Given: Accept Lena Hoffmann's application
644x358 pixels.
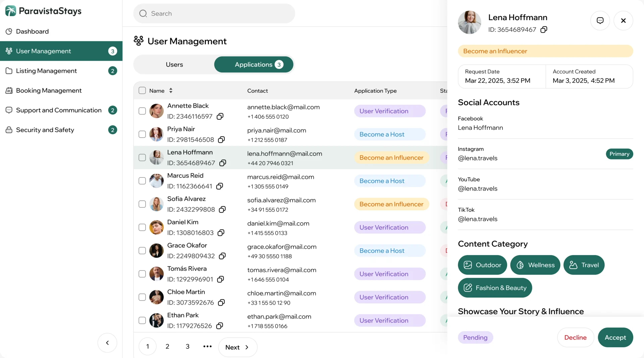Looking at the screenshot, I should (x=615, y=338).
